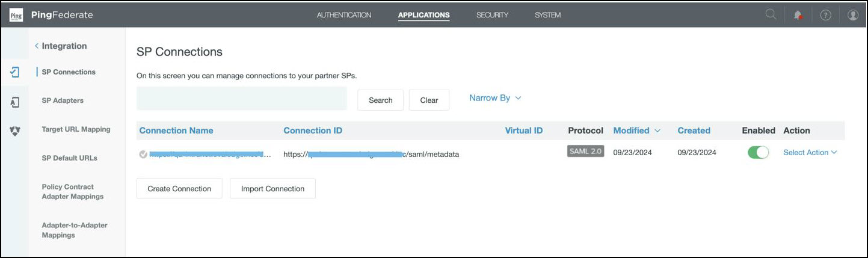Expand the Narrow By dropdown
The height and width of the screenshot is (258, 868).
[x=494, y=98]
